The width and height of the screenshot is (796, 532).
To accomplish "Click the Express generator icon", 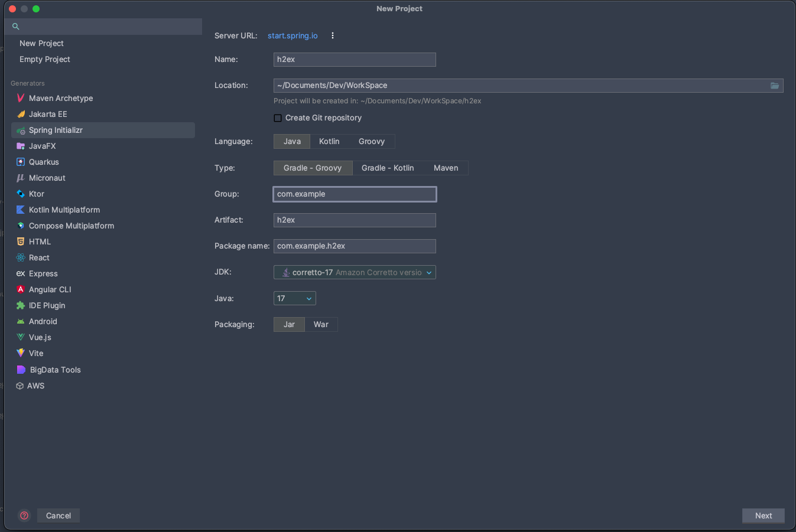I will pos(21,273).
